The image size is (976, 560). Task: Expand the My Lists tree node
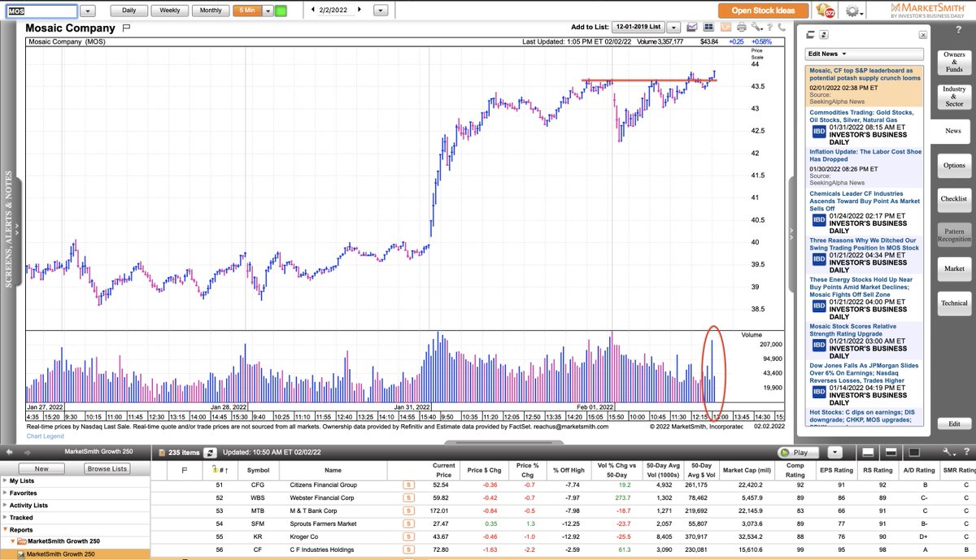click(x=5, y=480)
